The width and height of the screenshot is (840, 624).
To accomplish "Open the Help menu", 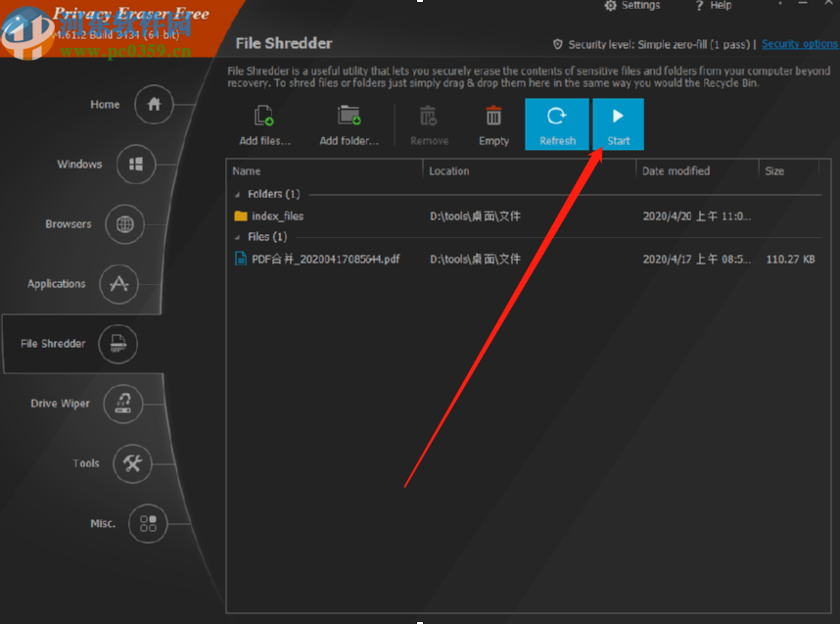I will click(713, 5).
